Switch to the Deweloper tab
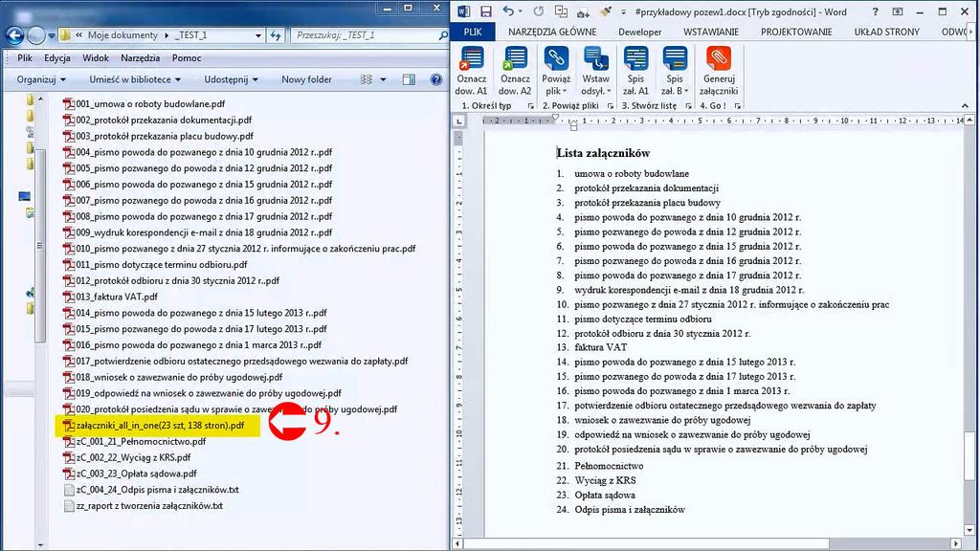 639,32
